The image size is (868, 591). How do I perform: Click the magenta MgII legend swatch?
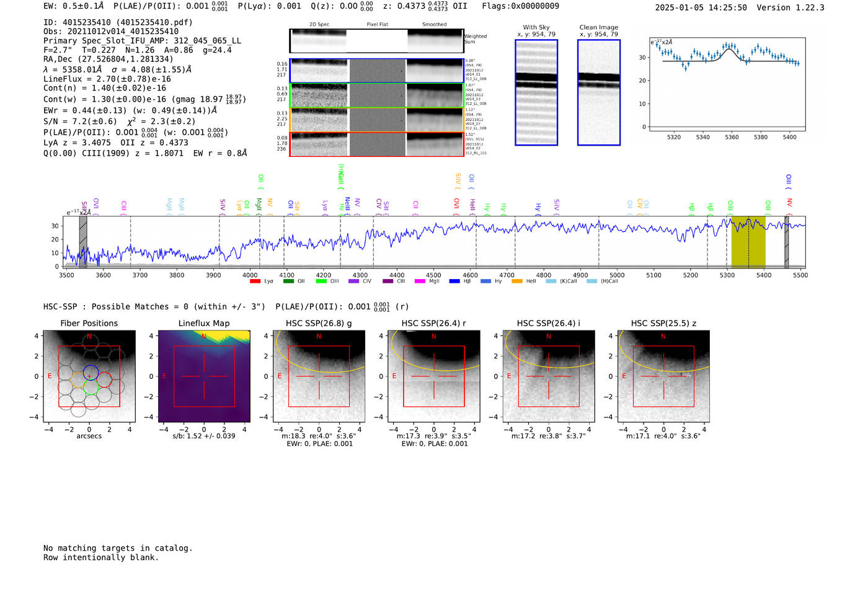point(420,282)
